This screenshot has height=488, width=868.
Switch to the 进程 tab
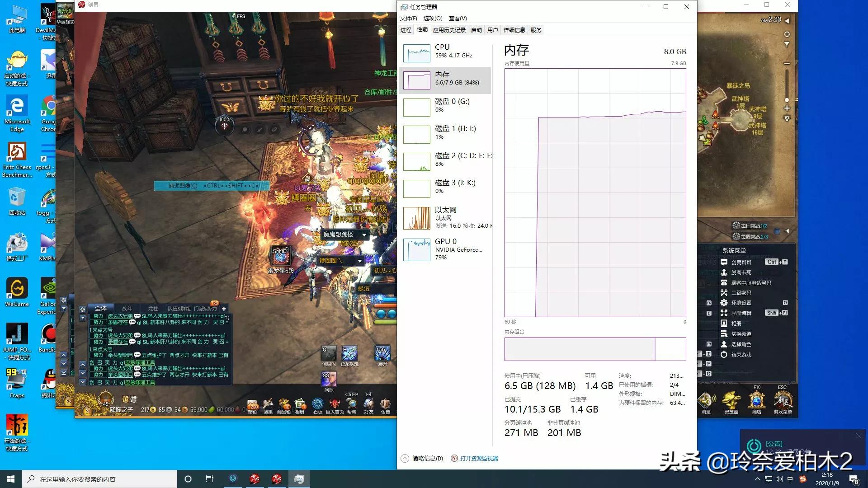406,30
